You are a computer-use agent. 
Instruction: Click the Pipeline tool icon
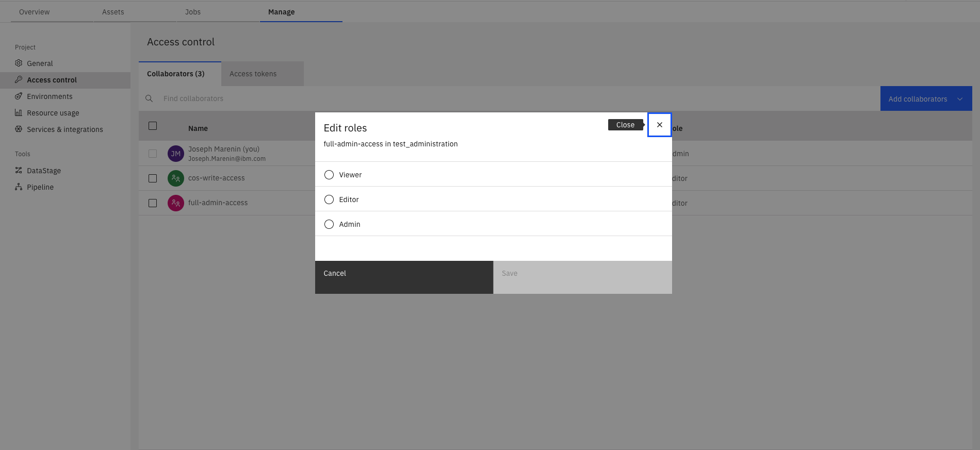click(19, 187)
